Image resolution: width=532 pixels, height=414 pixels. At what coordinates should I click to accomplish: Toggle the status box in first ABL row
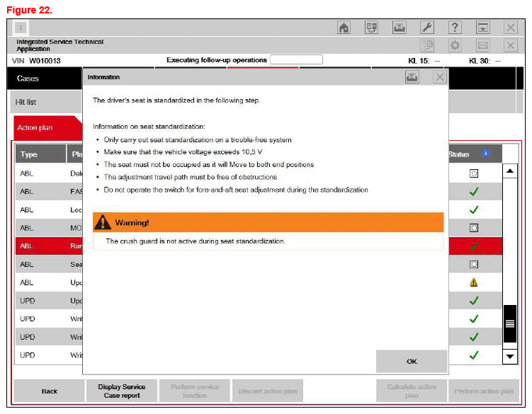click(474, 173)
